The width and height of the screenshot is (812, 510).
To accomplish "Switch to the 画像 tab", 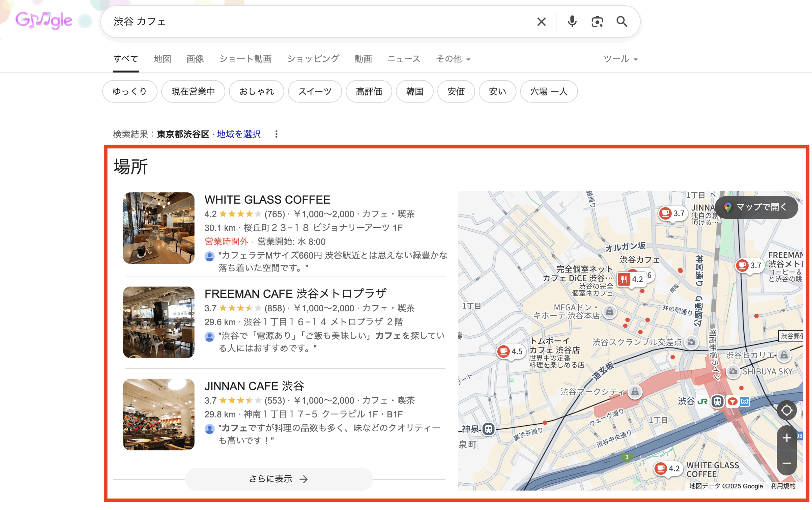I will [x=195, y=59].
